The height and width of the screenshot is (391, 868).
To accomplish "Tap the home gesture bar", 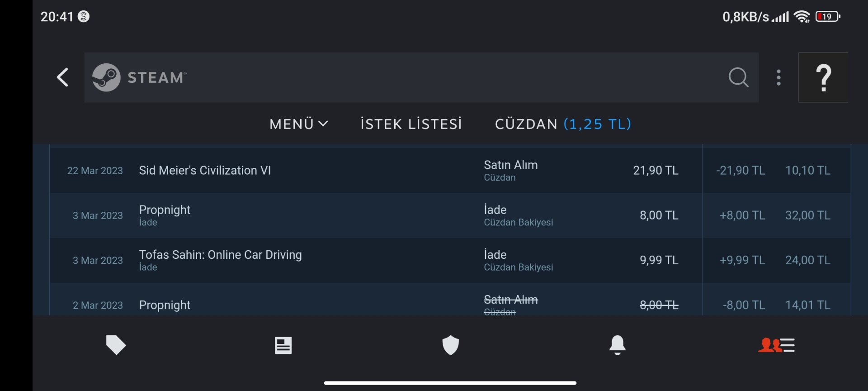I will click(x=450, y=383).
